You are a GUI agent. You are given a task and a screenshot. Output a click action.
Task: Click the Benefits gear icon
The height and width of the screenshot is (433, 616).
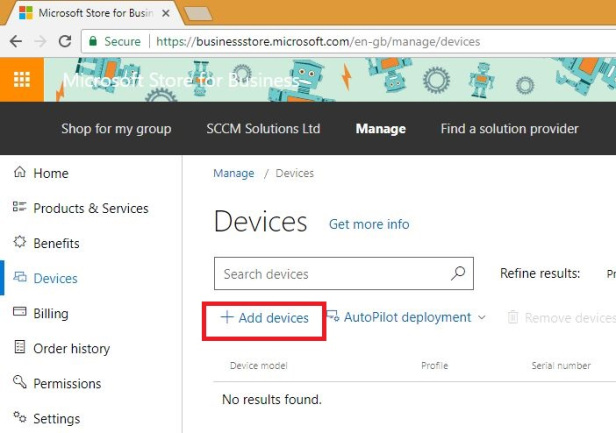coord(19,243)
